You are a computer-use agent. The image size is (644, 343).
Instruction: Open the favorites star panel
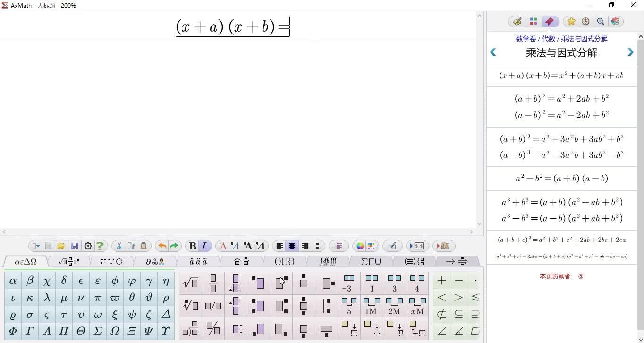point(571,21)
